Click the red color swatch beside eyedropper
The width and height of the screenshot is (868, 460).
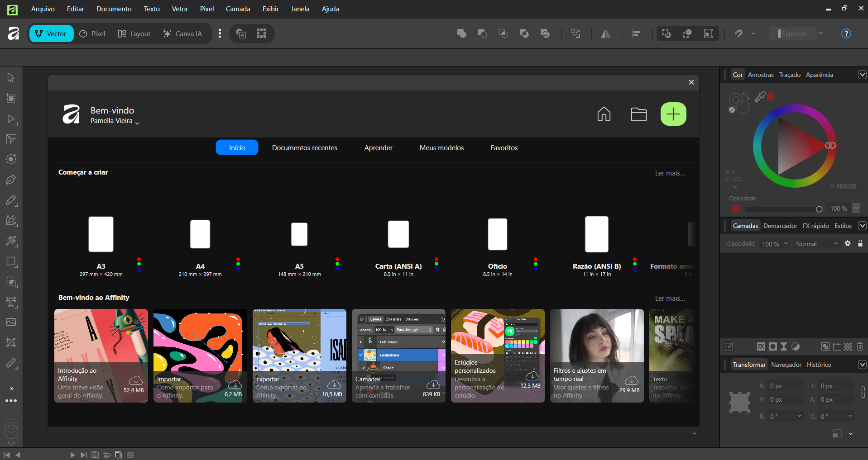pyautogui.click(x=771, y=96)
